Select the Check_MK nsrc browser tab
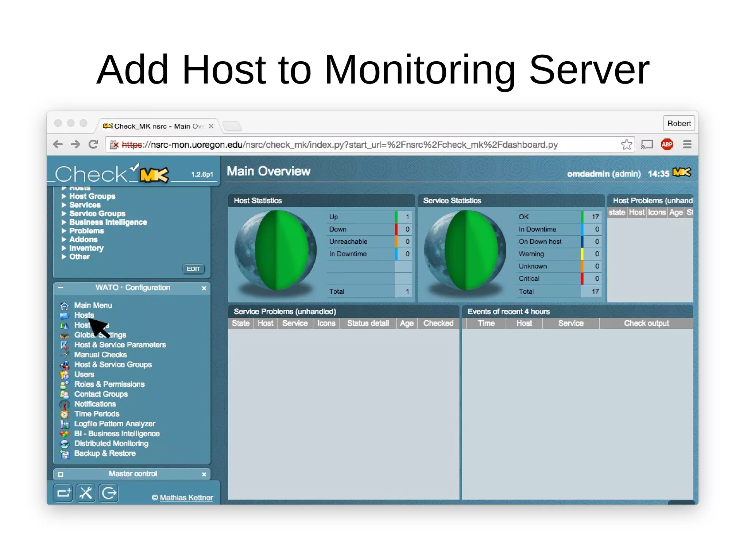Screen dimensions: 747x560 point(158,126)
